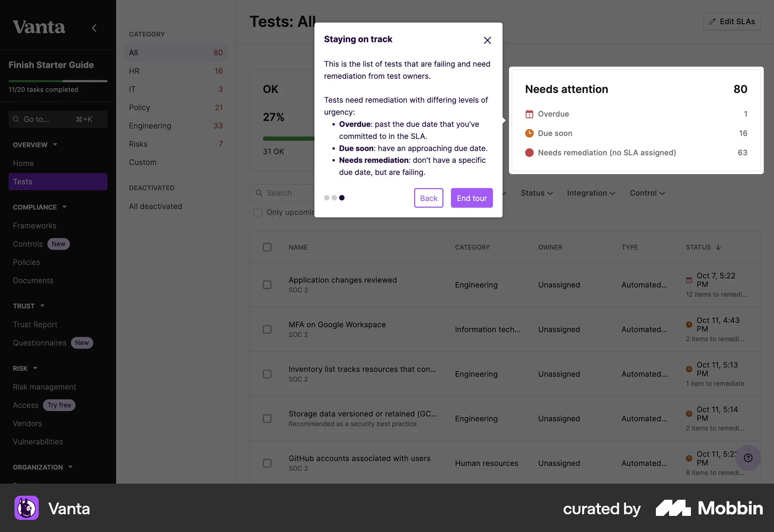Check the select-all checkbox in the table header

click(x=267, y=247)
